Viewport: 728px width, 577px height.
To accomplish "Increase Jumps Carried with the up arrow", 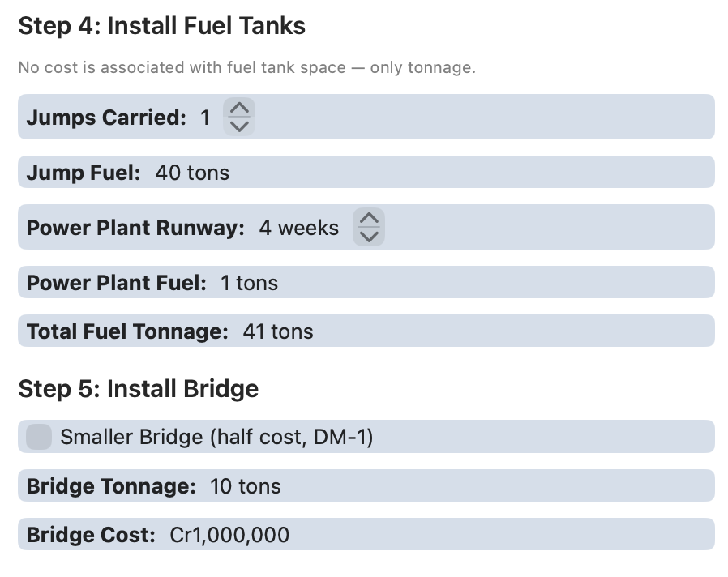I will coord(239,108).
